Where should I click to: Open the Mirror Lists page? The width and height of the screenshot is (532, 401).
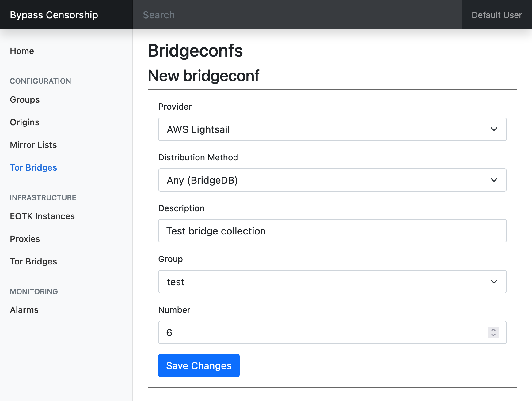tap(33, 145)
